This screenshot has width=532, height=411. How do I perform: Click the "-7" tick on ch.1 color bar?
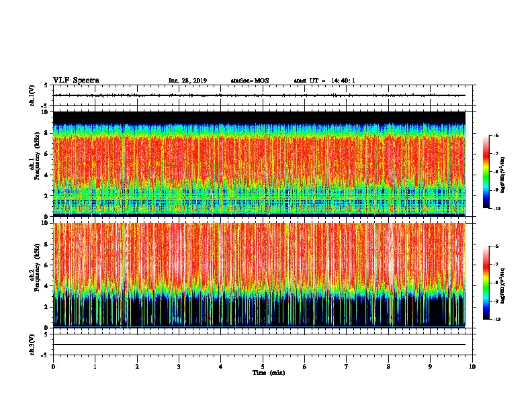click(496, 154)
